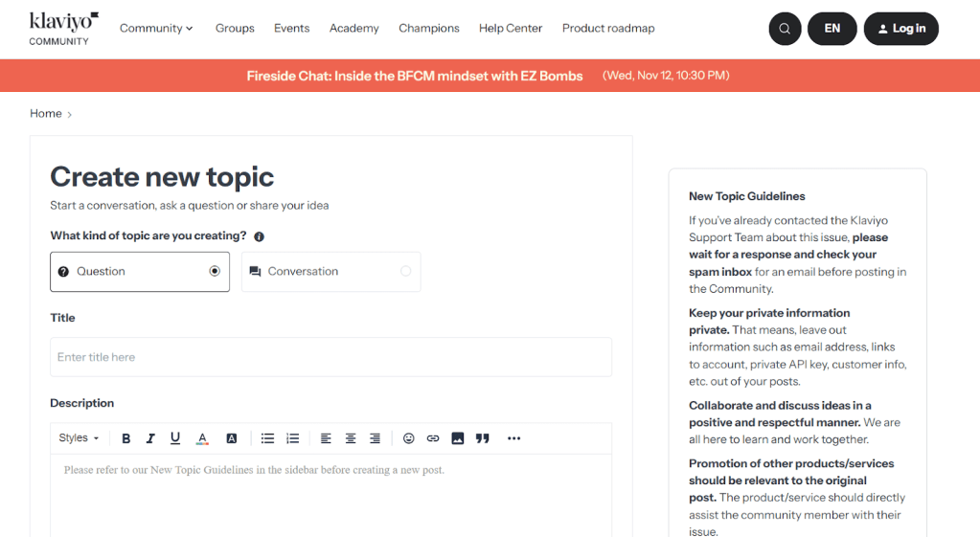This screenshot has height=537, width=980.
Task: Expand the Community dropdown menu
Action: click(x=156, y=29)
